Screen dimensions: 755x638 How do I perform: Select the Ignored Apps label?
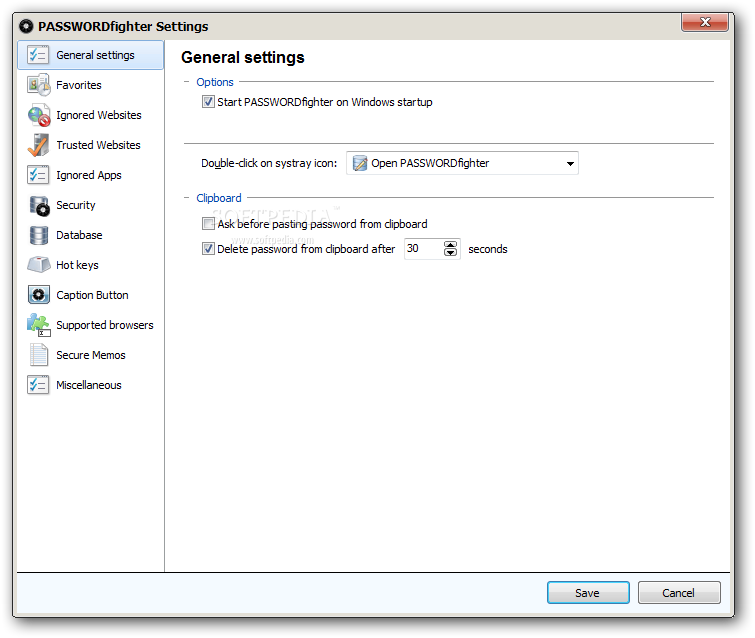click(89, 175)
